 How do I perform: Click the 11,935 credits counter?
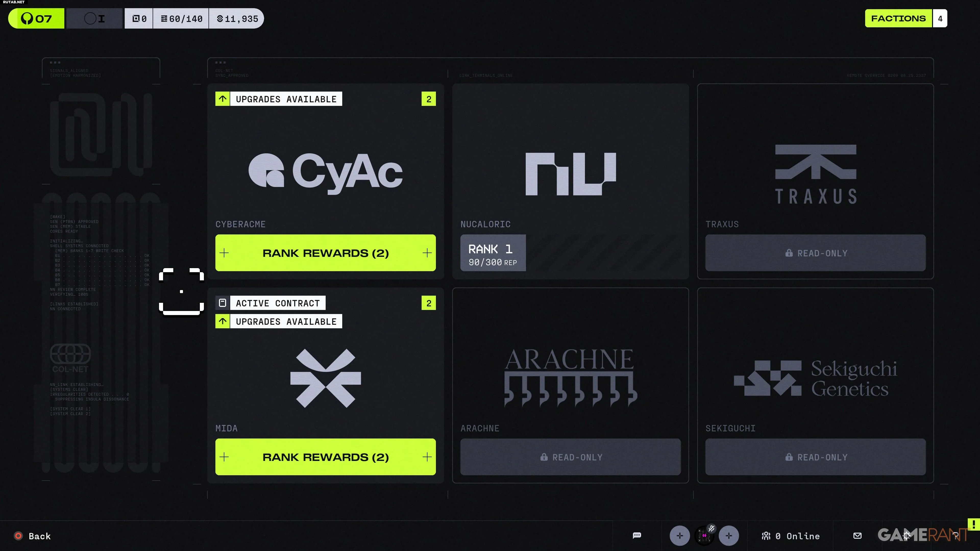click(237, 19)
